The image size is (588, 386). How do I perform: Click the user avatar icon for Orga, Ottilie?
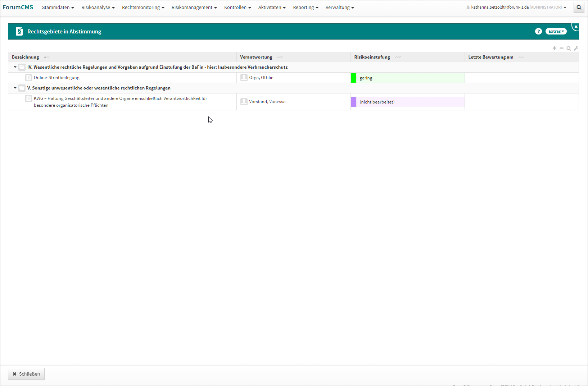click(244, 78)
